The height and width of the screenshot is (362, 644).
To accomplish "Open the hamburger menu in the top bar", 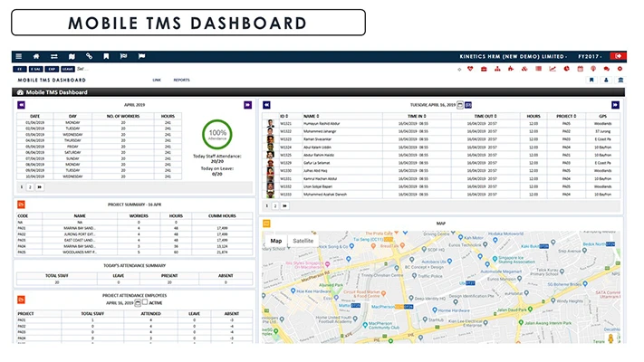I will coord(19,56).
